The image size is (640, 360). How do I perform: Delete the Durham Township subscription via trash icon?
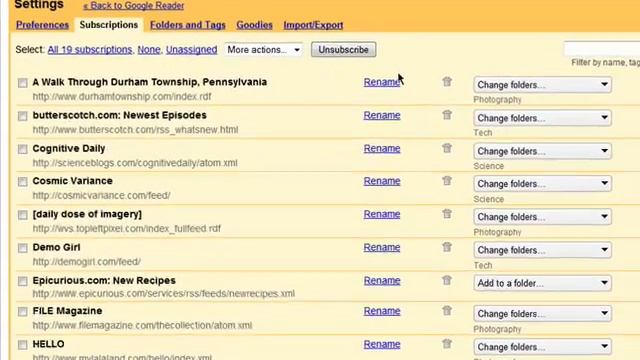[447, 82]
